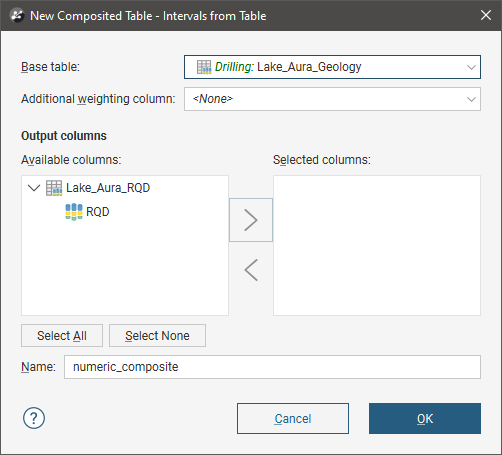The image size is (502, 455).
Task: Click the drilling table icon in Base table
Action: pos(204,67)
